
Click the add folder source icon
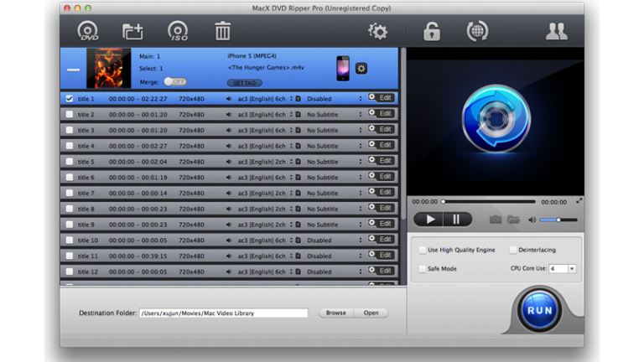click(x=132, y=31)
